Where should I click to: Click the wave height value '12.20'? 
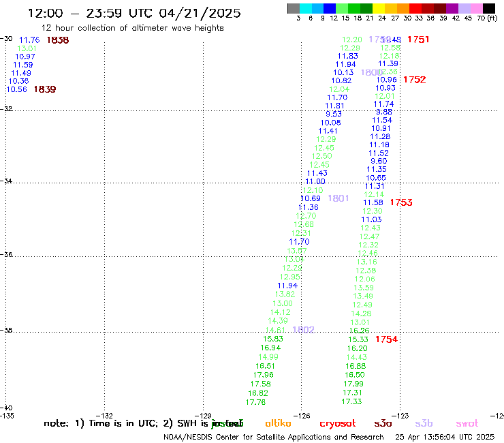click(x=352, y=40)
